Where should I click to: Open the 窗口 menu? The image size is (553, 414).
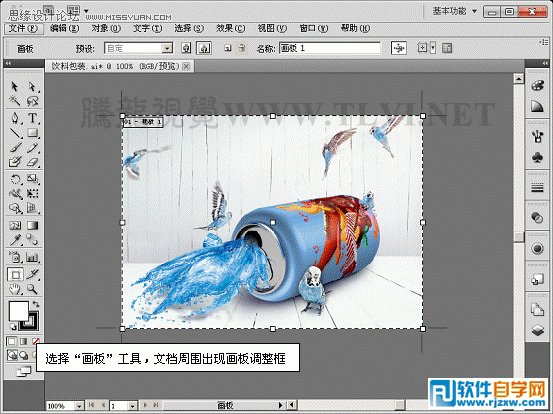pyautogui.click(x=314, y=28)
